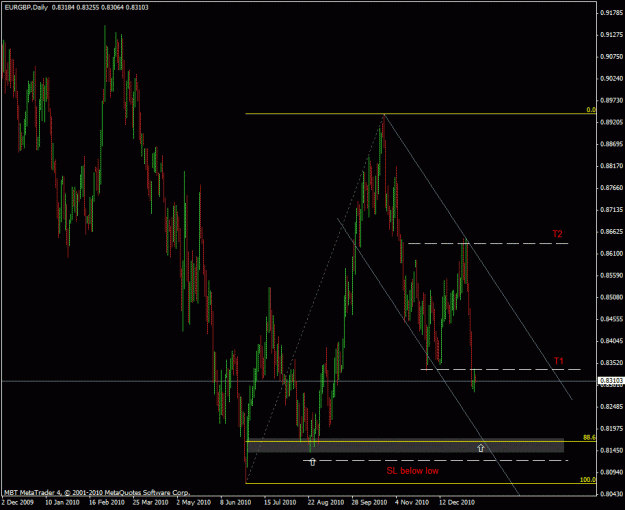Click the 2 May 2010 date label
Image resolution: width=625 pixels, height=510 pixels.
pos(193,502)
